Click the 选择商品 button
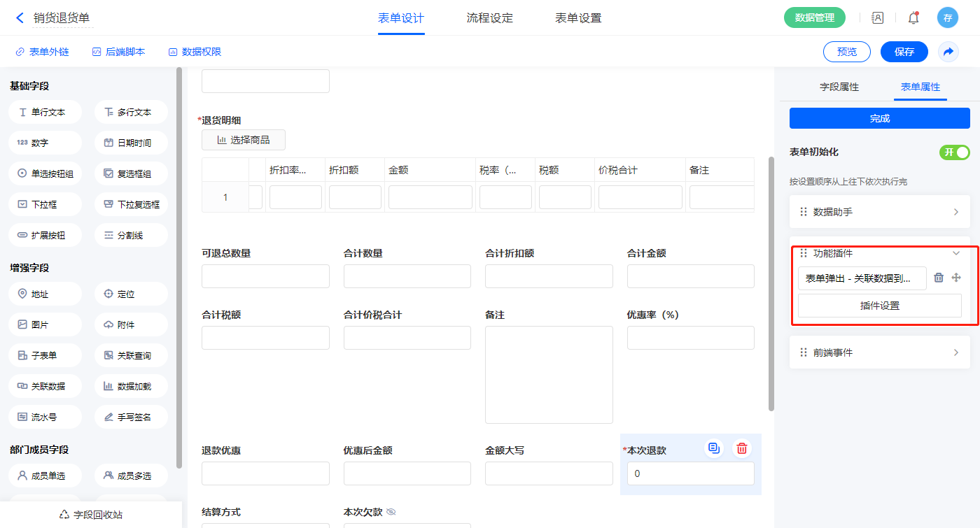Screen dimensions: 980x528 point(243,140)
